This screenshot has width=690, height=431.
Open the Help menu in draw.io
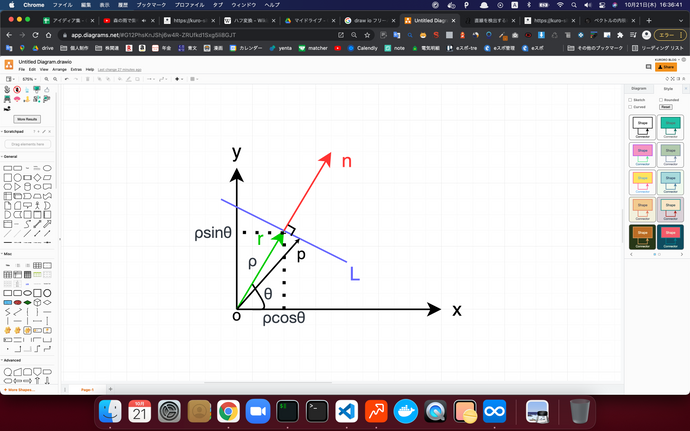pos(90,70)
